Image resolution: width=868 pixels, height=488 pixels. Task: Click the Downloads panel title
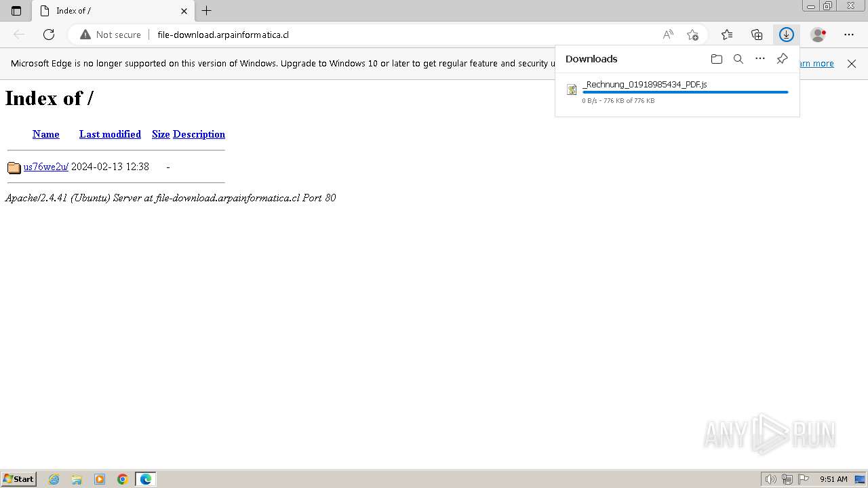[x=591, y=59]
